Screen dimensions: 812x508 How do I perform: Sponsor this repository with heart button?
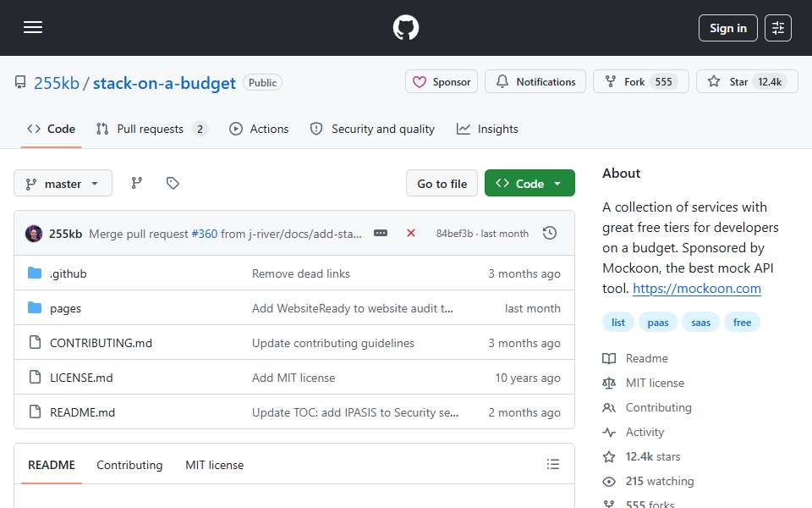pos(442,82)
